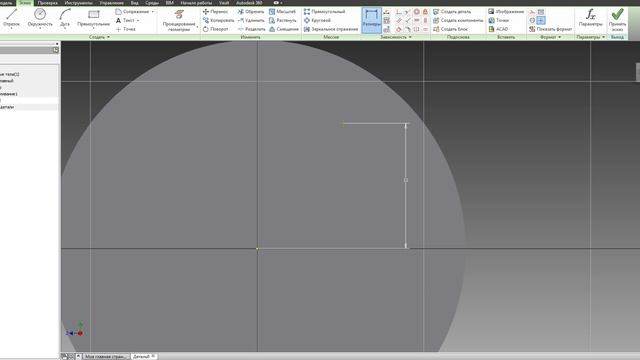
Task: Open dropdown arrow under Окружность
Action: click(x=40, y=29)
